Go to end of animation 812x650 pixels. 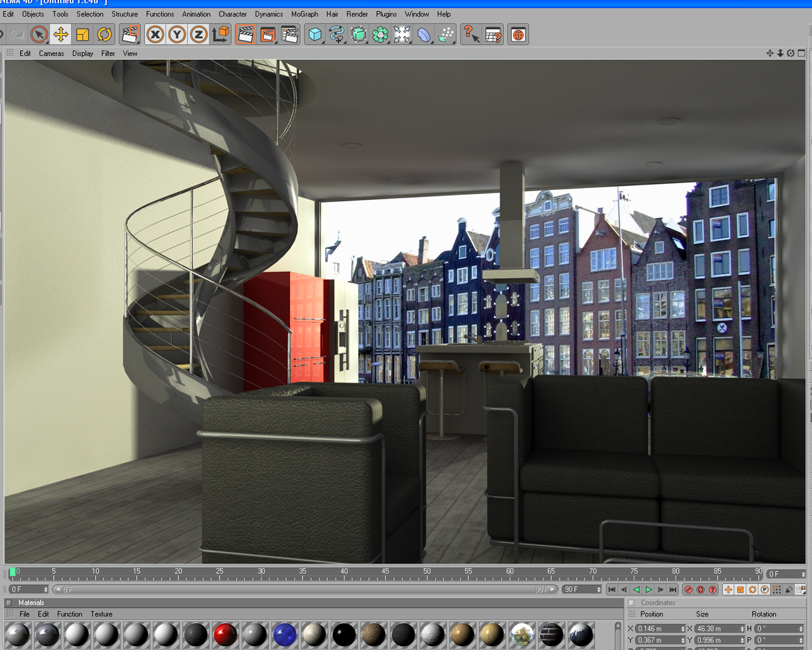click(x=672, y=590)
